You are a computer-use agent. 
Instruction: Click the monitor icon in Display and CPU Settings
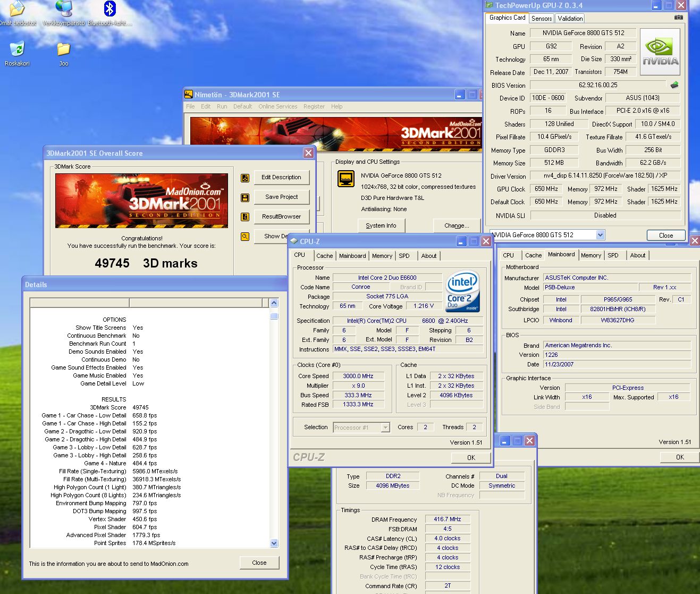pos(346,178)
